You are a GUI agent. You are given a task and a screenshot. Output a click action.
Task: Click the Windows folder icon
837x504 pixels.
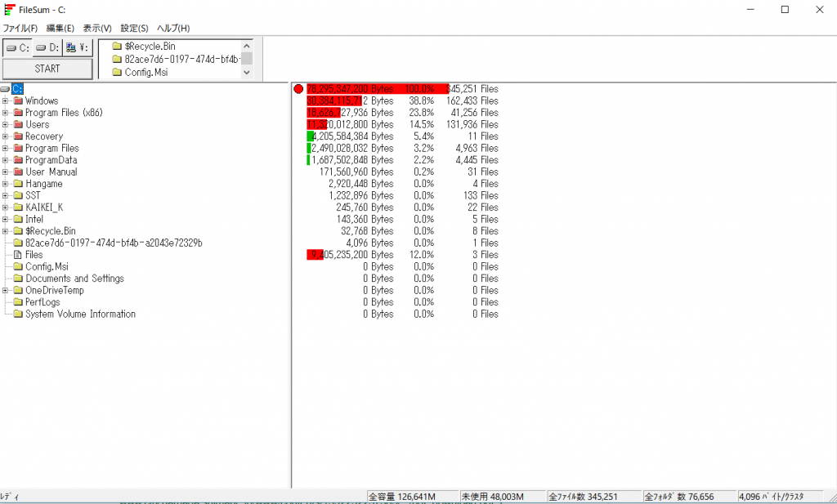(18, 101)
